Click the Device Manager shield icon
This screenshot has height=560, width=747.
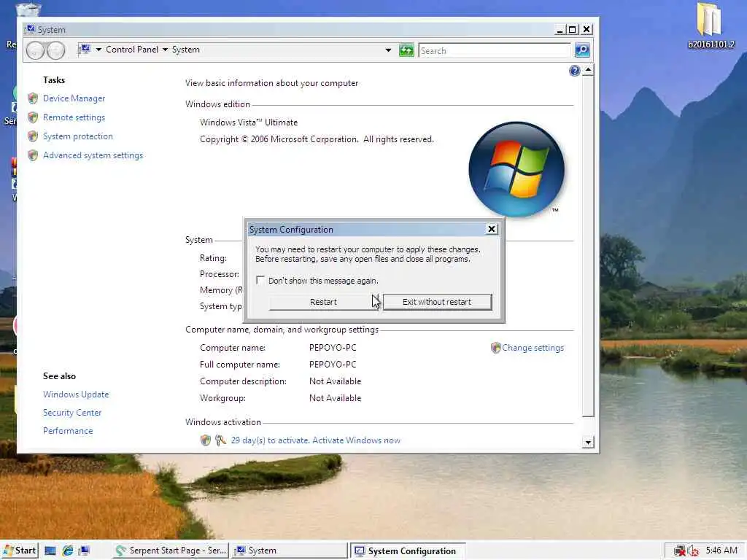point(33,98)
